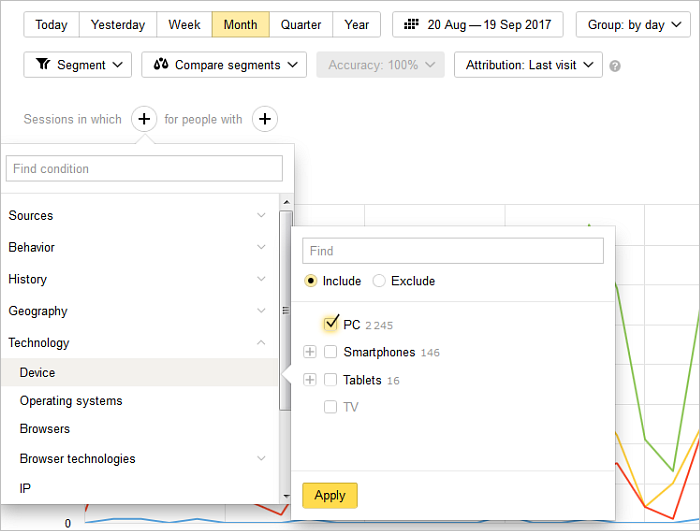This screenshot has width=700, height=531.
Task: Click the attribution help question mark icon
Action: tap(615, 66)
